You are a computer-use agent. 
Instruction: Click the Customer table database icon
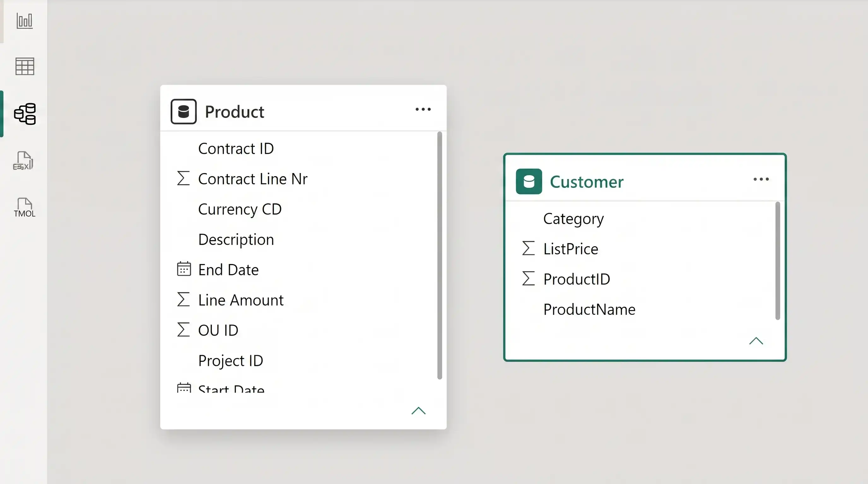(x=529, y=181)
